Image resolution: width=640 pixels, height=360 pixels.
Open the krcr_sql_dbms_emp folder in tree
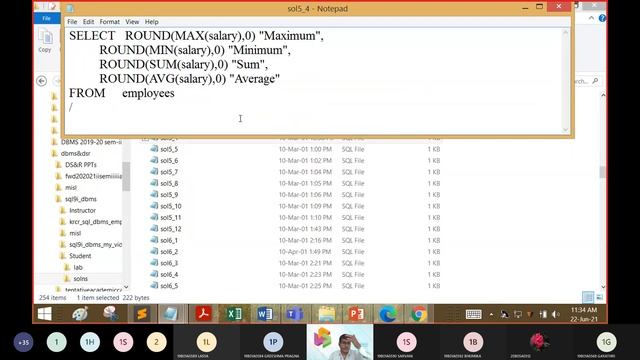[95, 222]
